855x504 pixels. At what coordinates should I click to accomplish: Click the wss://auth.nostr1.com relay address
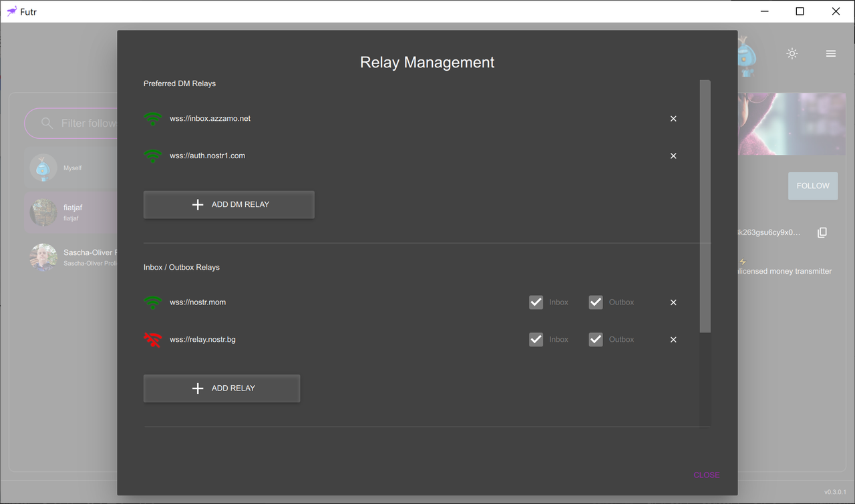click(208, 156)
